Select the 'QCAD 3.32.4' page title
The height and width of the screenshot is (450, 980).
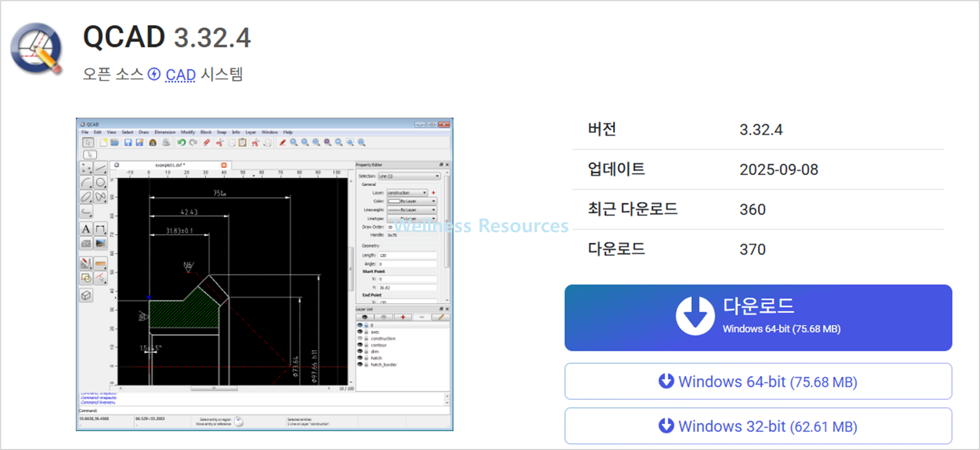pos(167,37)
